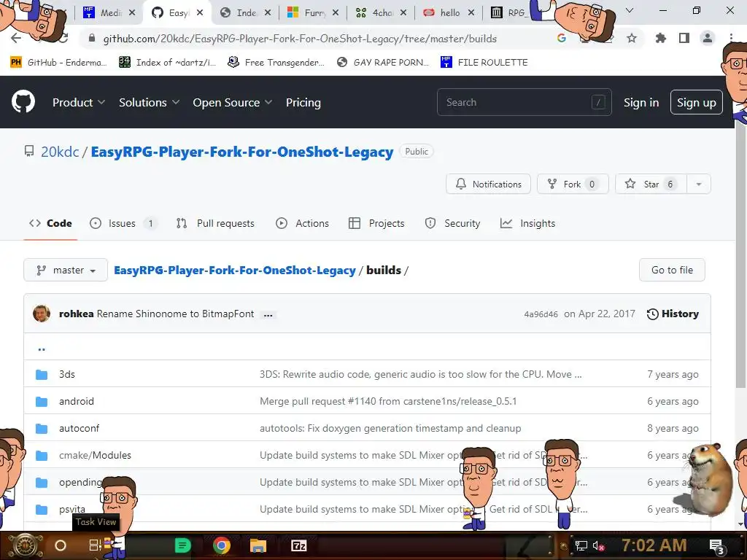
Task: Switch to the Pull requests tab
Action: [215, 223]
